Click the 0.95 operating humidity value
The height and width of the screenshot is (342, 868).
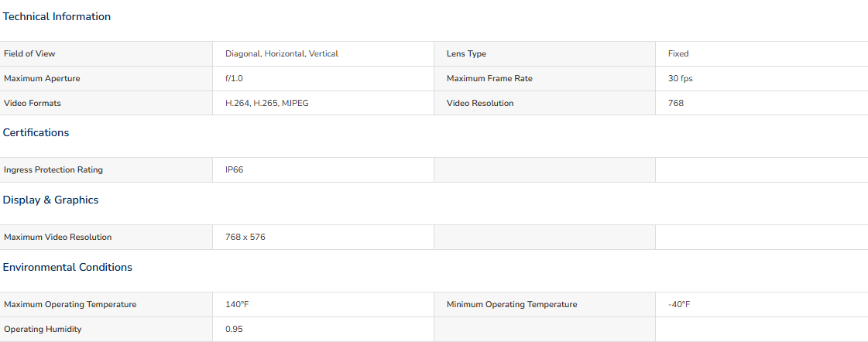coord(234,330)
